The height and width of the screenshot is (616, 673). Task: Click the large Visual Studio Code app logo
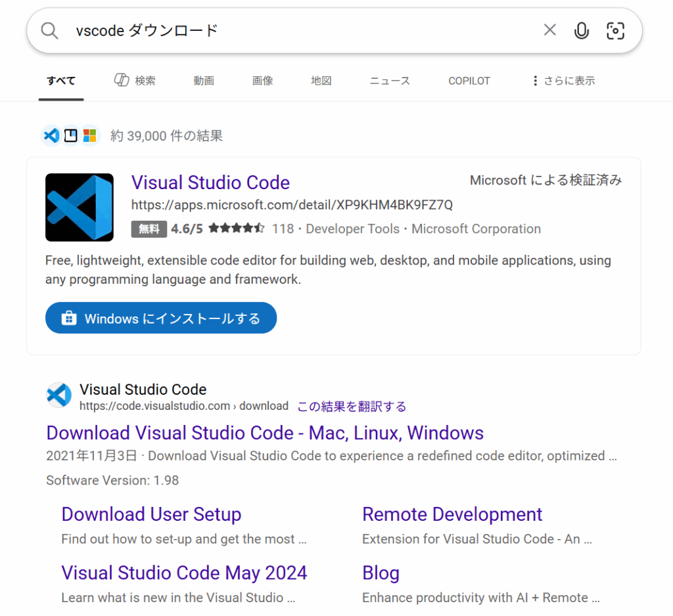[x=80, y=208]
